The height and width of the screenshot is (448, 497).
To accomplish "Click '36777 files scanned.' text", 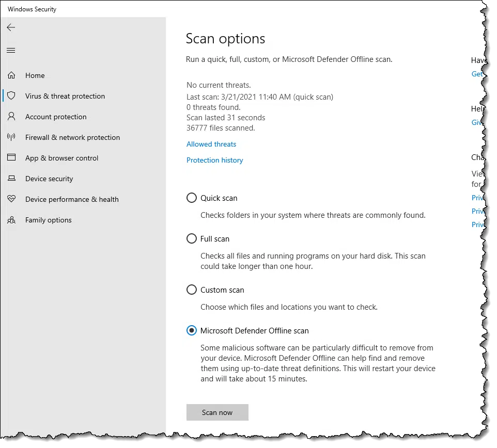I will tap(221, 128).
